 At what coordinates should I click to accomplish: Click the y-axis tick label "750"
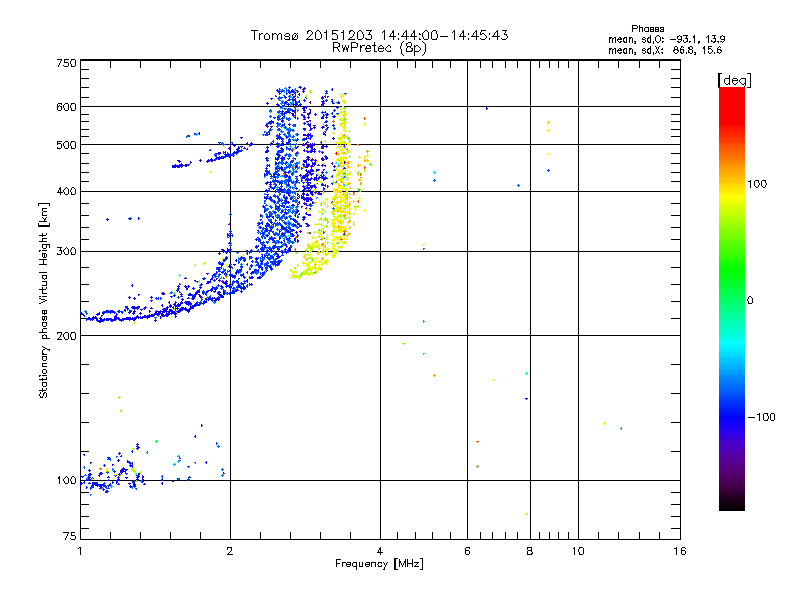click(66, 63)
